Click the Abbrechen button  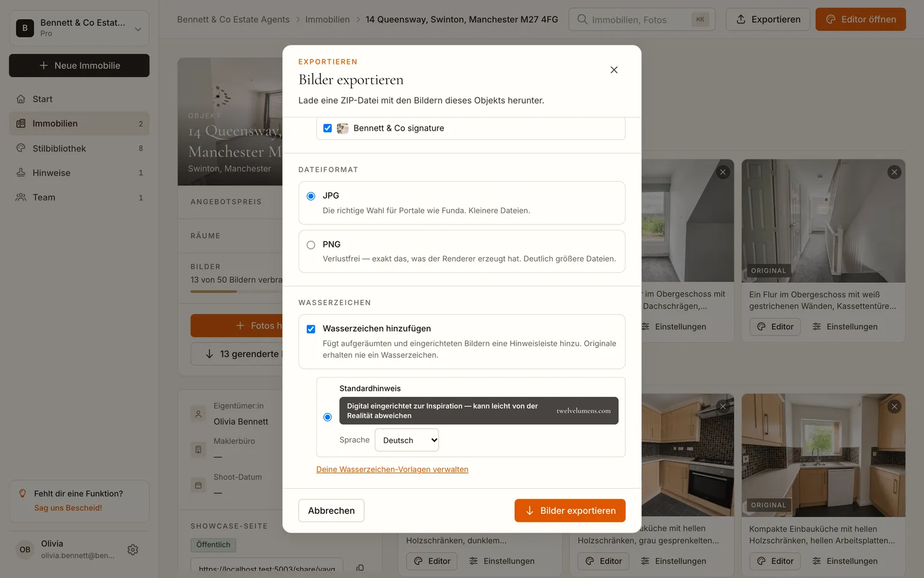point(331,511)
